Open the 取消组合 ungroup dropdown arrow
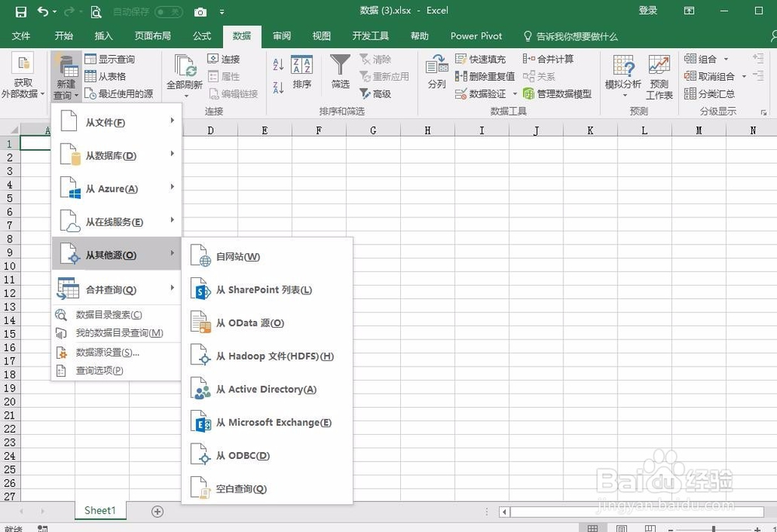This screenshot has height=532, width=777. pyautogui.click(x=744, y=76)
